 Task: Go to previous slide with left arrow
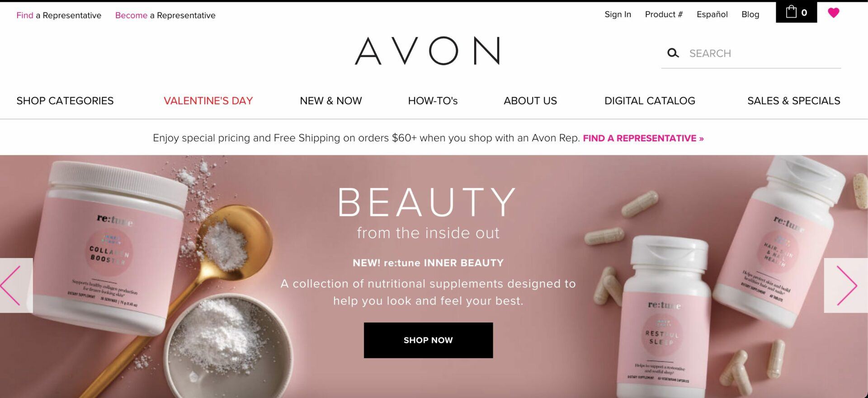pyautogui.click(x=16, y=286)
